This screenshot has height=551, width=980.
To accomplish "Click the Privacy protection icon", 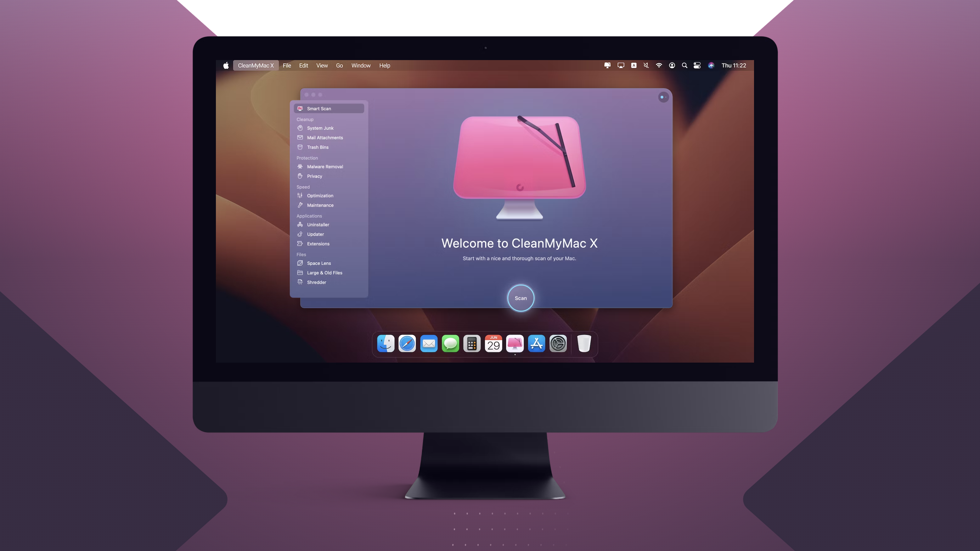I will [300, 175].
